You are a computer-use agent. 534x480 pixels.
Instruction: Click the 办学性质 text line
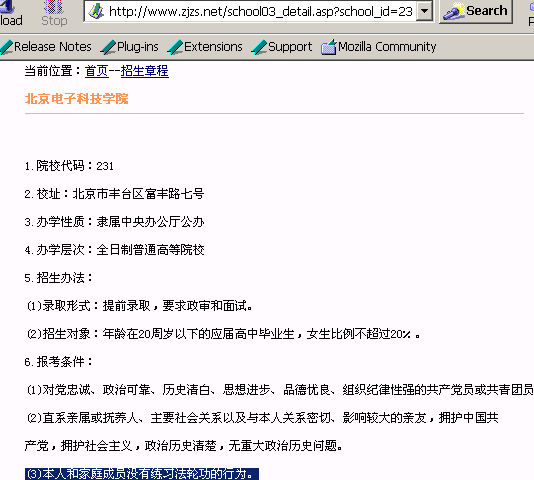[x=114, y=222]
